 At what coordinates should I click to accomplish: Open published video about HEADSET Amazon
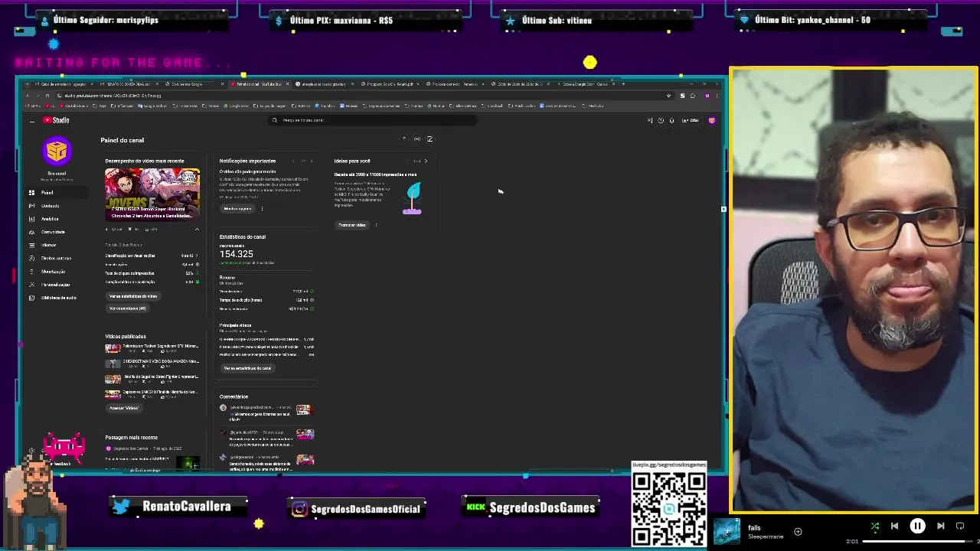[x=152, y=364]
